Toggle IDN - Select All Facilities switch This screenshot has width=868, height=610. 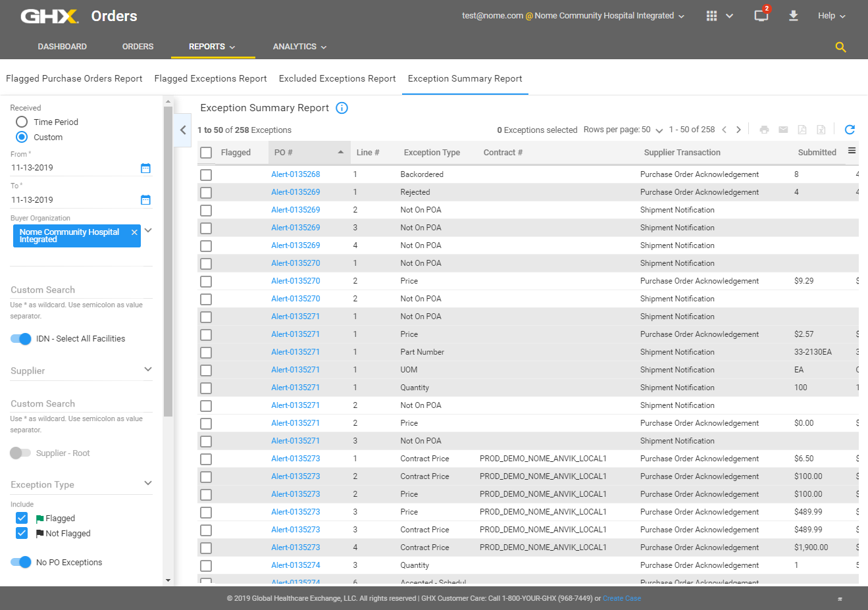(x=20, y=339)
